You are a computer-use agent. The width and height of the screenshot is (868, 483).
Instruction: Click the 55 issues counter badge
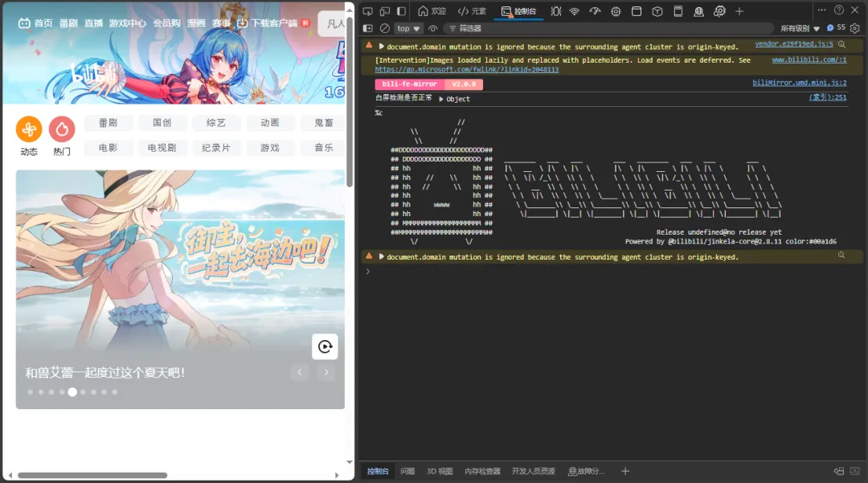(x=836, y=27)
